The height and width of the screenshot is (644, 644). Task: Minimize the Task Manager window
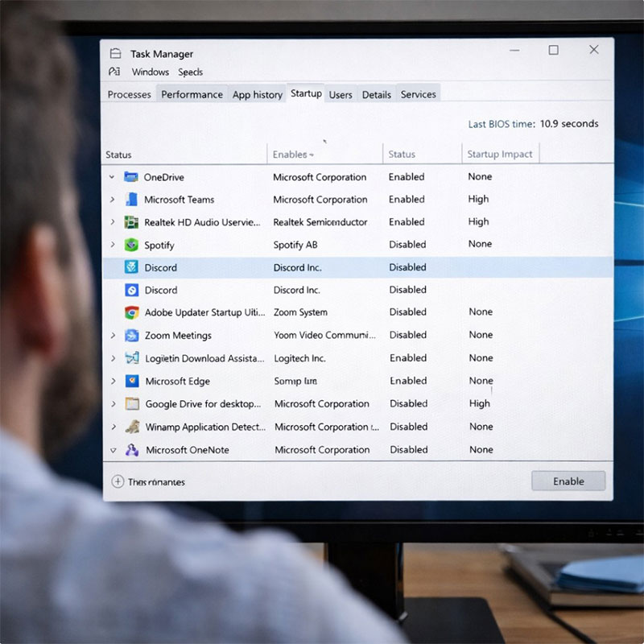pos(514,51)
